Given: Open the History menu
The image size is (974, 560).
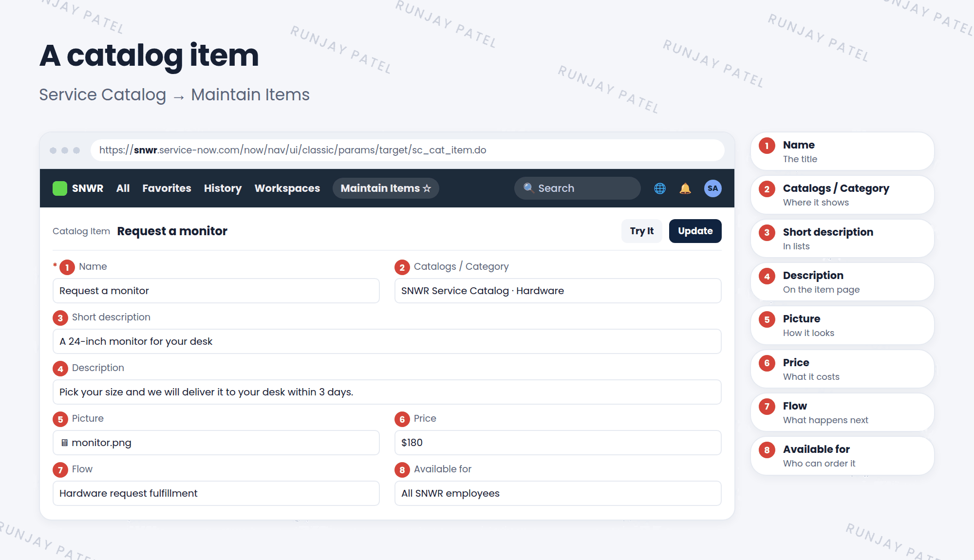Looking at the screenshot, I should pos(223,188).
